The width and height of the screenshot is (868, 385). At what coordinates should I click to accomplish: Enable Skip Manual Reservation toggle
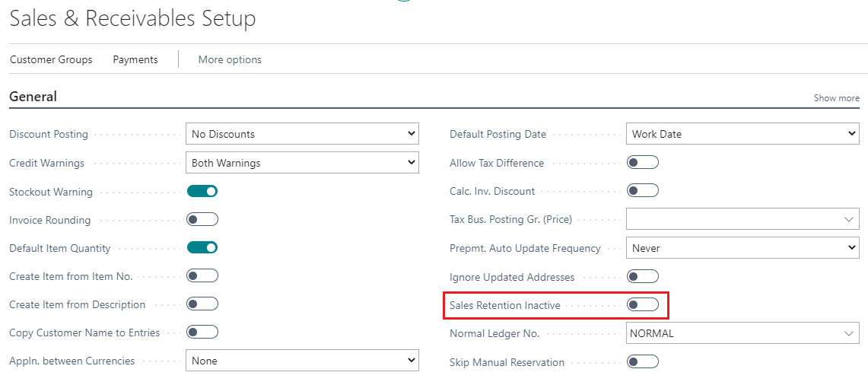[643, 361]
